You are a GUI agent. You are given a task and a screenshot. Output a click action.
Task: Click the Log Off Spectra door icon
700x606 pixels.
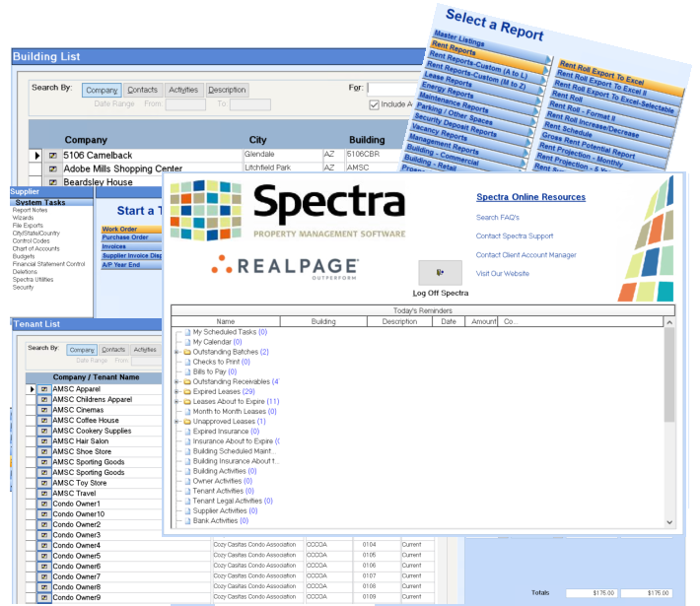click(440, 273)
